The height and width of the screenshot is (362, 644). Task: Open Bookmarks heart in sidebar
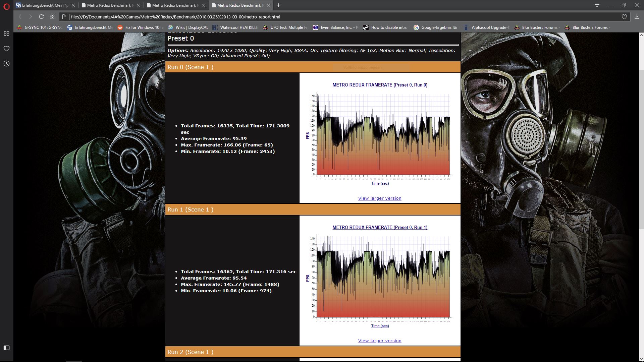pos(6,49)
